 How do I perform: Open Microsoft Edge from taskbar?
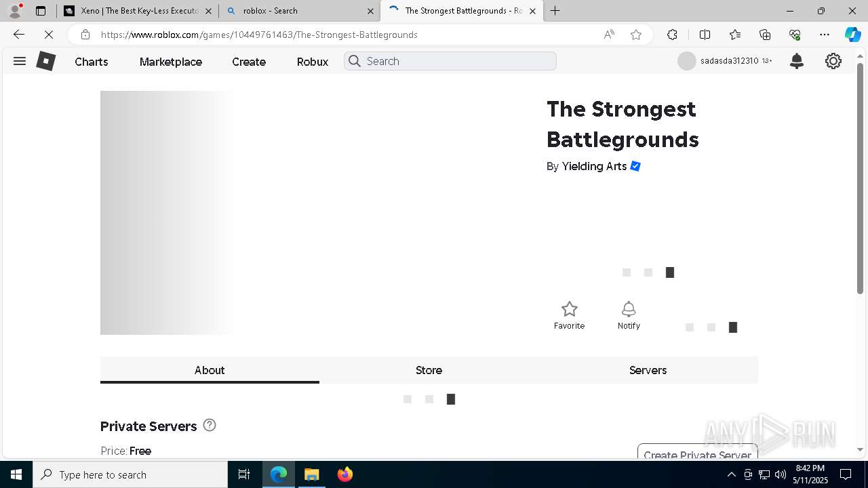tap(279, 474)
